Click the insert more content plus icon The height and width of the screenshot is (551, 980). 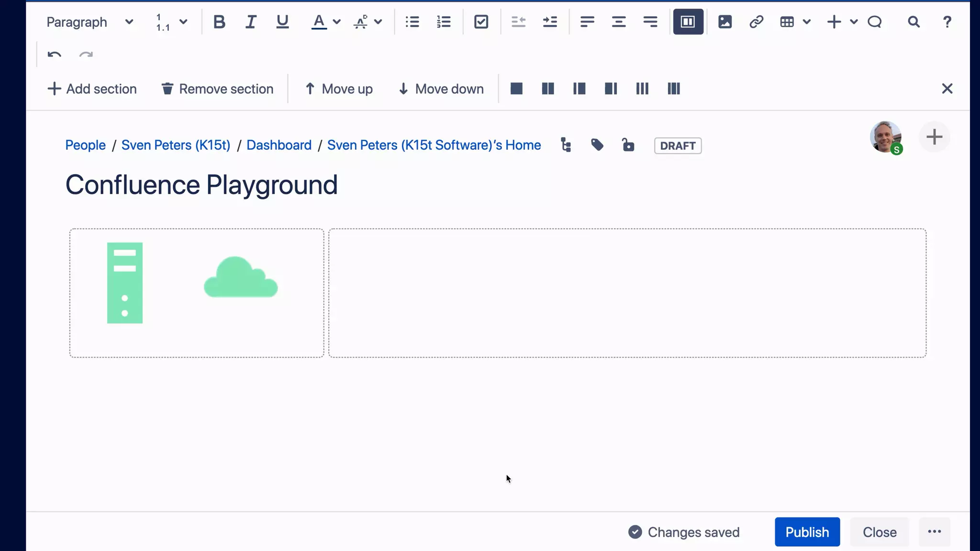pos(834,22)
